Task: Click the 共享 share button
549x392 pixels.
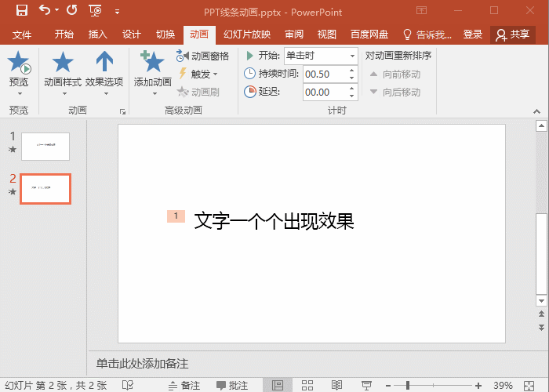Action: coord(513,34)
